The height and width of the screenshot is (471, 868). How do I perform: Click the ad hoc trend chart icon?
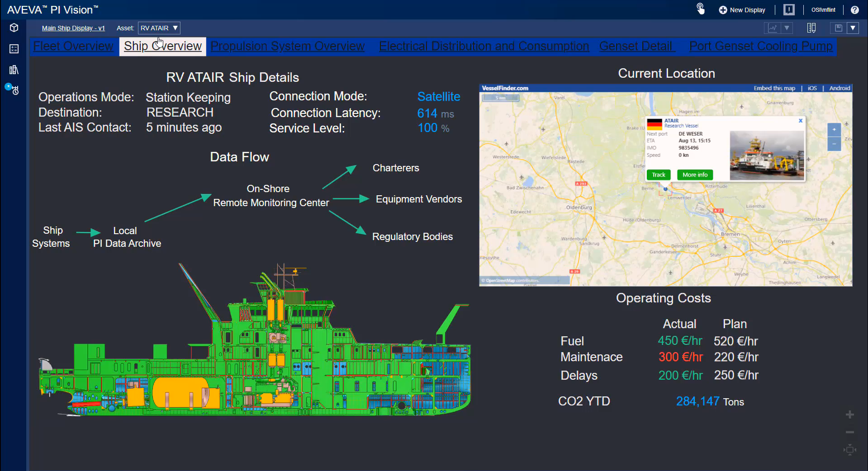[773, 28]
